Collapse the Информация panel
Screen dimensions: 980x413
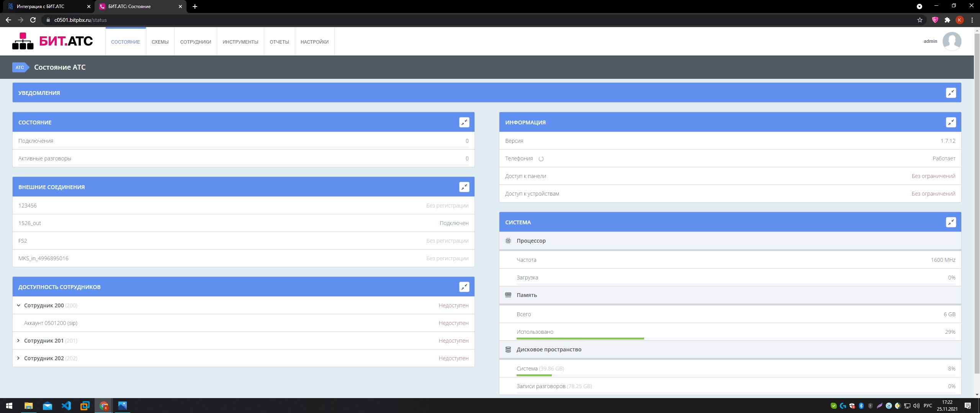click(x=951, y=122)
